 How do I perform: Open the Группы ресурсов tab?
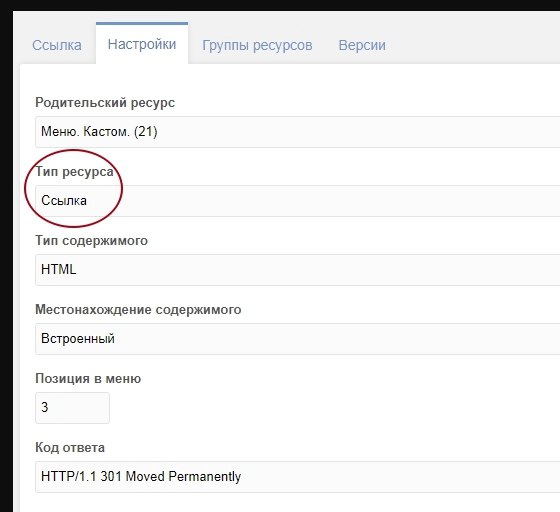tap(257, 45)
